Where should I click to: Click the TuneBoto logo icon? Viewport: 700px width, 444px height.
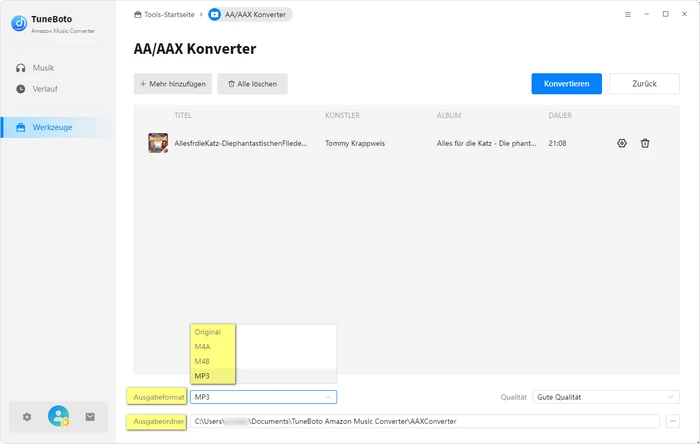pyautogui.click(x=19, y=23)
